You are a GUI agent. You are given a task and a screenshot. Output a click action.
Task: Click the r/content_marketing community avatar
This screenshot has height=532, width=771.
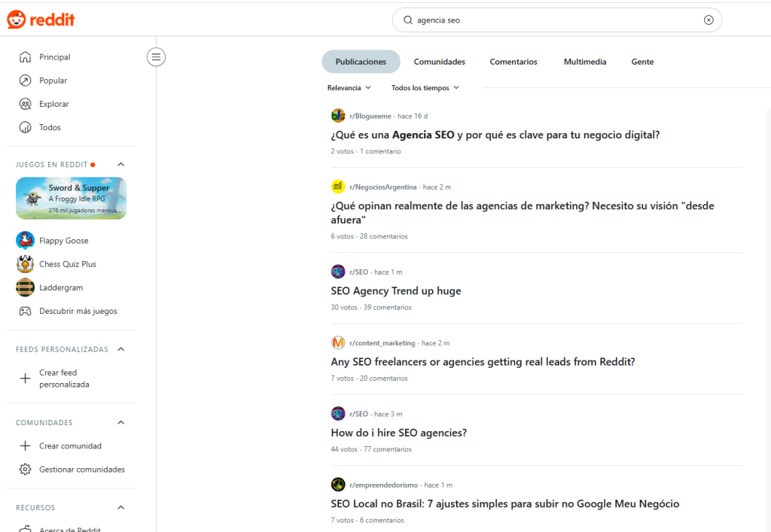point(338,343)
